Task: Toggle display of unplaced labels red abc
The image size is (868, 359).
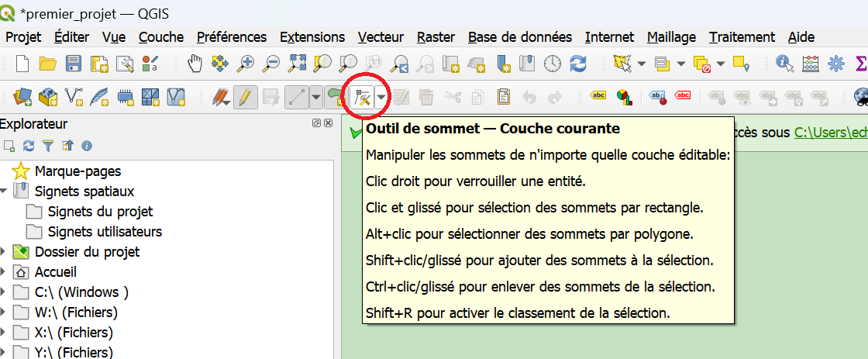Action: (683, 95)
